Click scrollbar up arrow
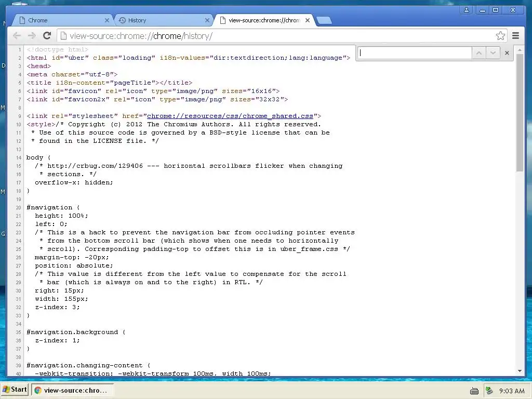Viewport: 532px width, 399px height. (520, 50)
